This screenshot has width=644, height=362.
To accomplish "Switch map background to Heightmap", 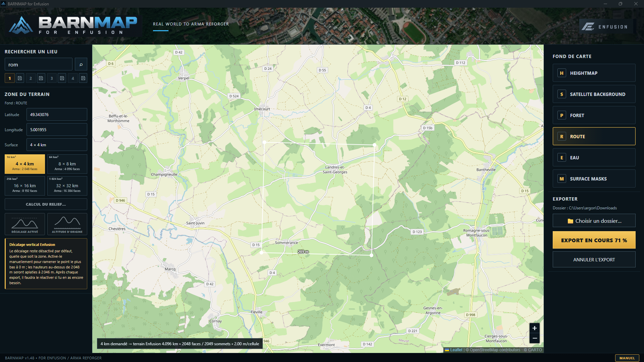I will 594,73.
